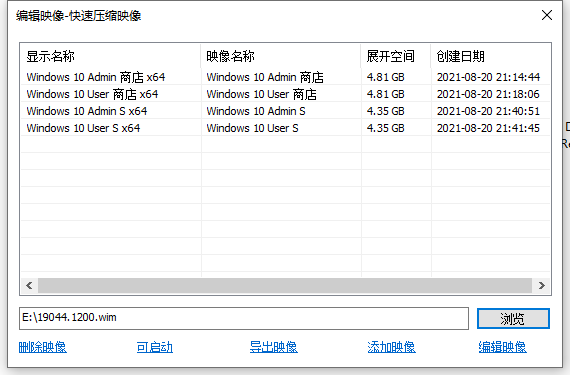570x375 pixels.
Task: Click the 可启动 link
Action: (154, 347)
